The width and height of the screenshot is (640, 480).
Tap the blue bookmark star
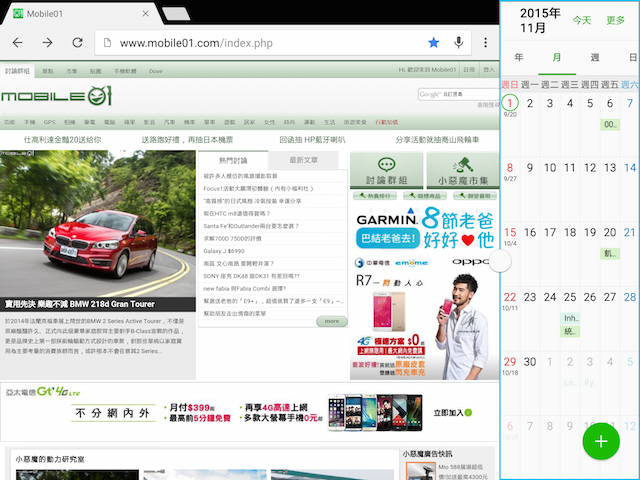[433, 42]
